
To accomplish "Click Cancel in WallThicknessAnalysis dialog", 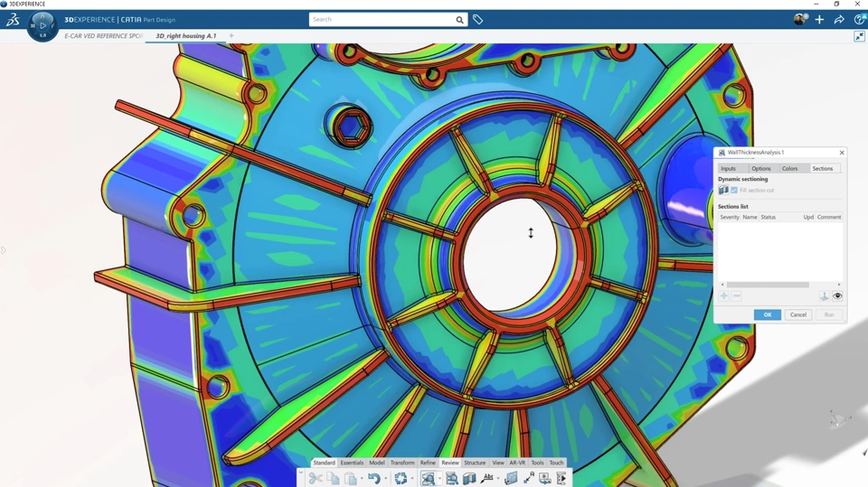I will coord(798,314).
